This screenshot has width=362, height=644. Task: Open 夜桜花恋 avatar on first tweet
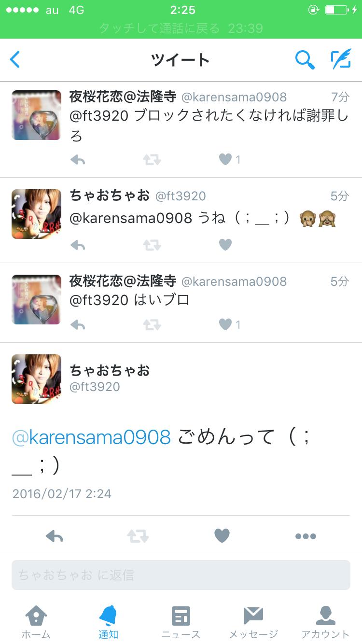click(x=37, y=115)
